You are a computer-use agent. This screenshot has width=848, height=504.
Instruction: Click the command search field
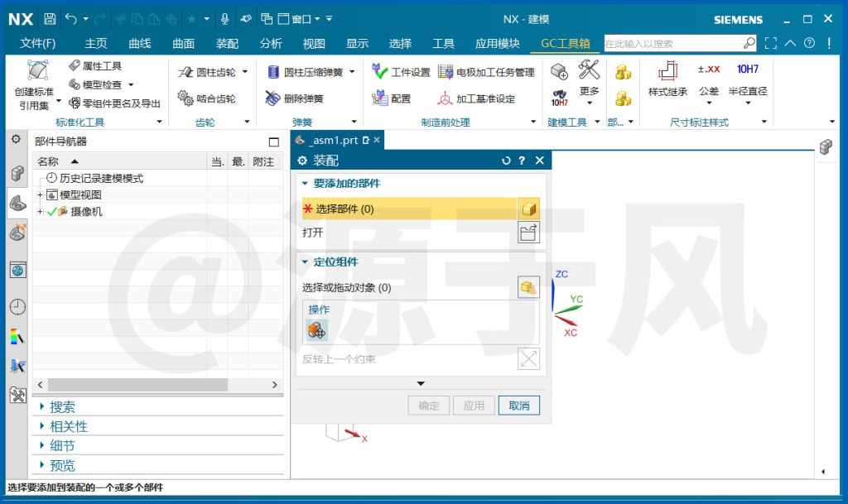tap(673, 43)
